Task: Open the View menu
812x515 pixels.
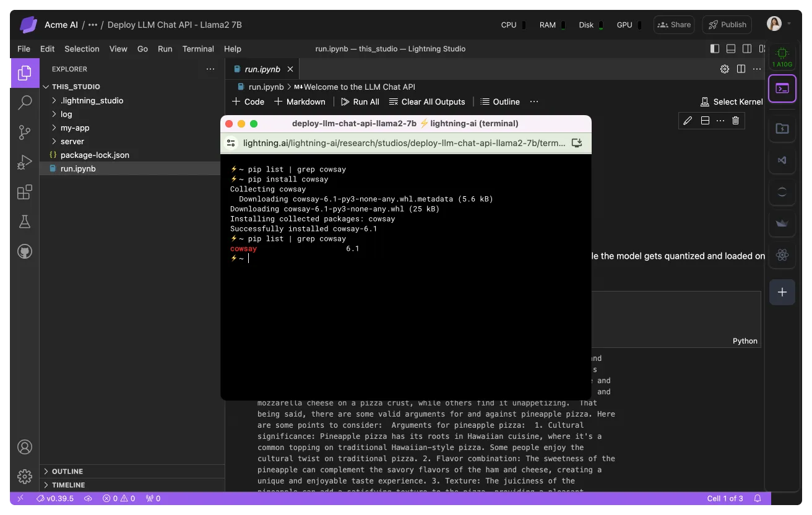Action: click(x=118, y=49)
